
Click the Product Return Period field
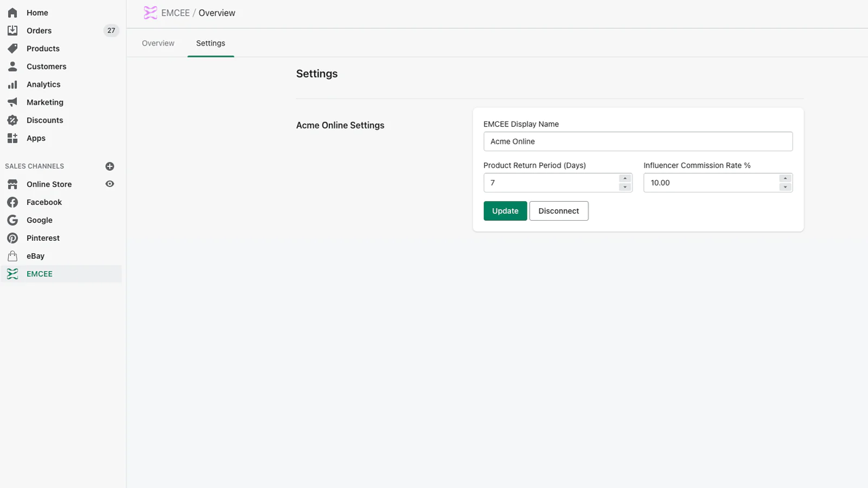[558, 183]
